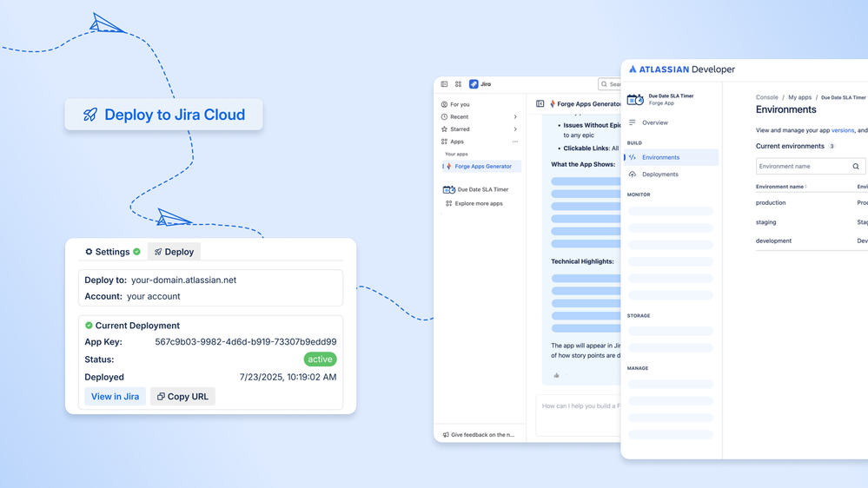Click the deploy domain your-domain.atlassian.net
The width and height of the screenshot is (868, 488).
(x=184, y=280)
